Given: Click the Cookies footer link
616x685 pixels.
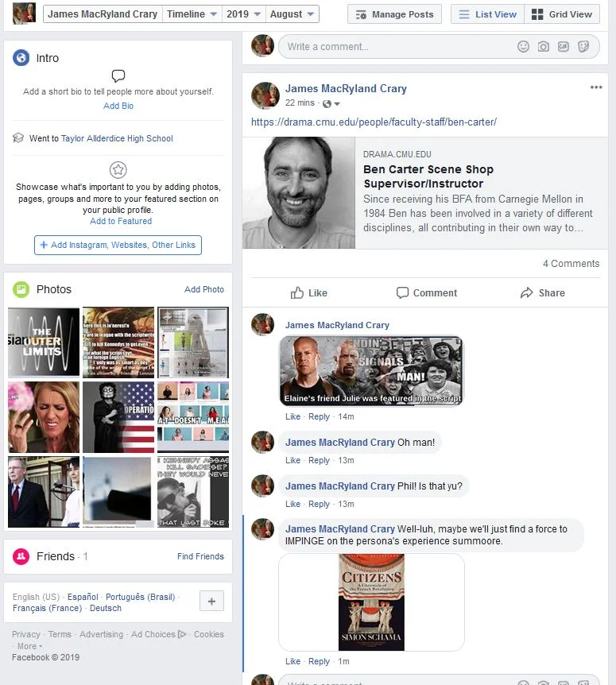Looking at the screenshot, I should coord(209,634).
